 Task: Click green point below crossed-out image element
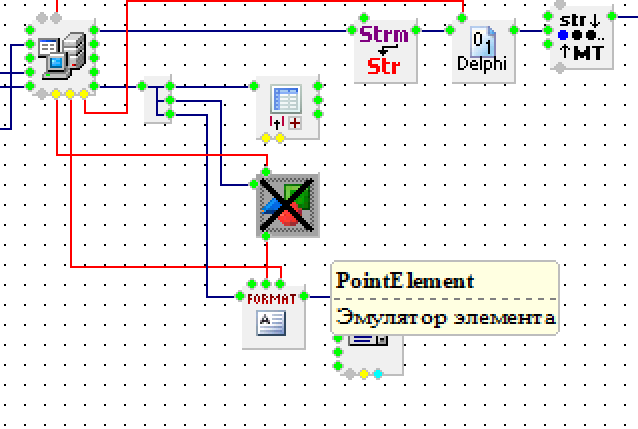point(266,236)
